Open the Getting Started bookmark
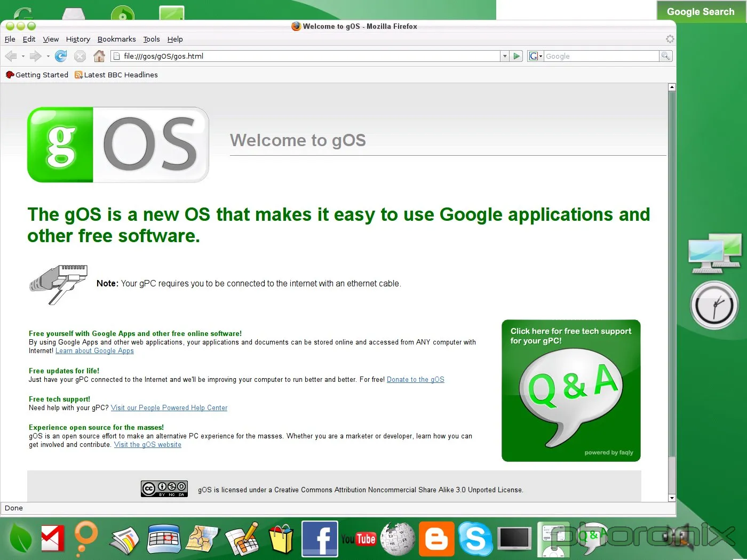 click(37, 75)
